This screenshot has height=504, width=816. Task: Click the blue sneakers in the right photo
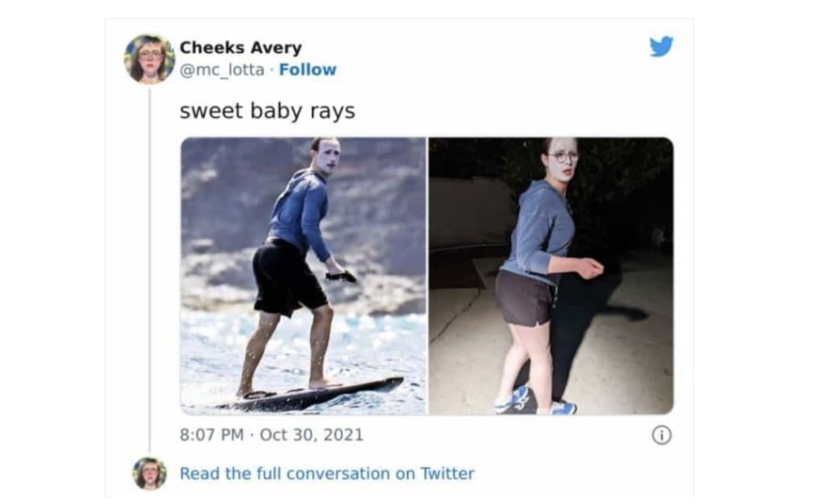(x=535, y=401)
